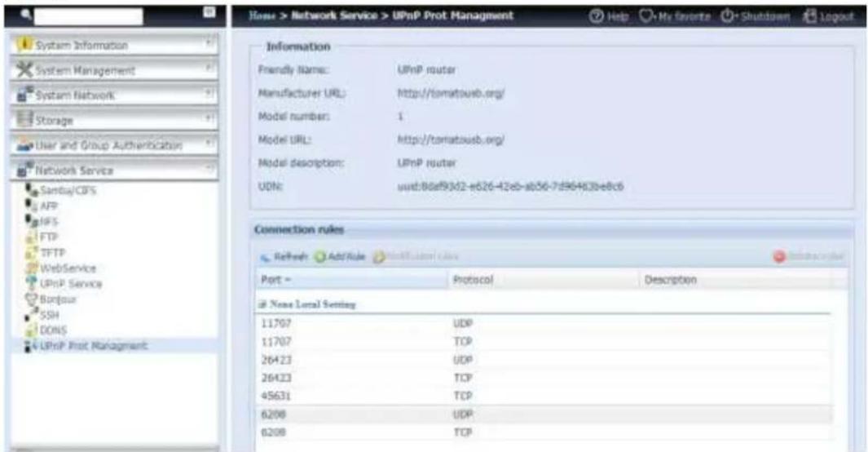This screenshot has height=452, width=868.
Task: Collapse the None Local Setting group
Action: [x=263, y=304]
